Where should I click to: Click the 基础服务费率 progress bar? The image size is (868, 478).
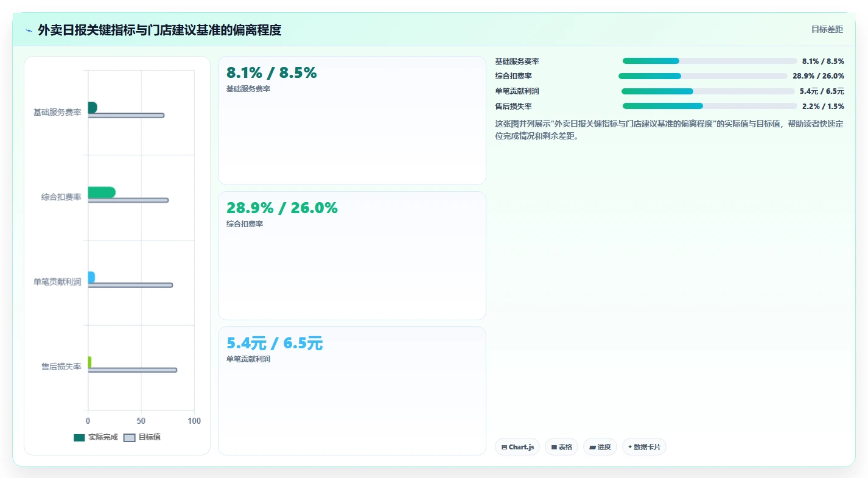coord(710,61)
